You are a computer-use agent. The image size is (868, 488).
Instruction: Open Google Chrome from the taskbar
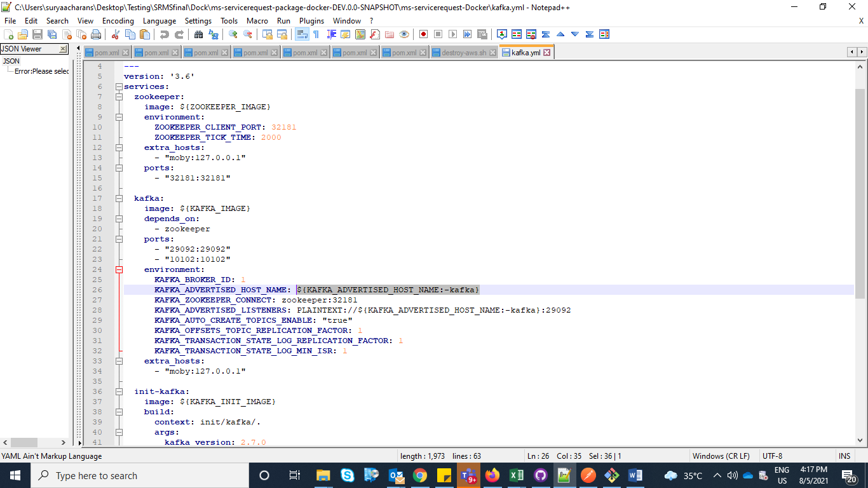[419, 475]
